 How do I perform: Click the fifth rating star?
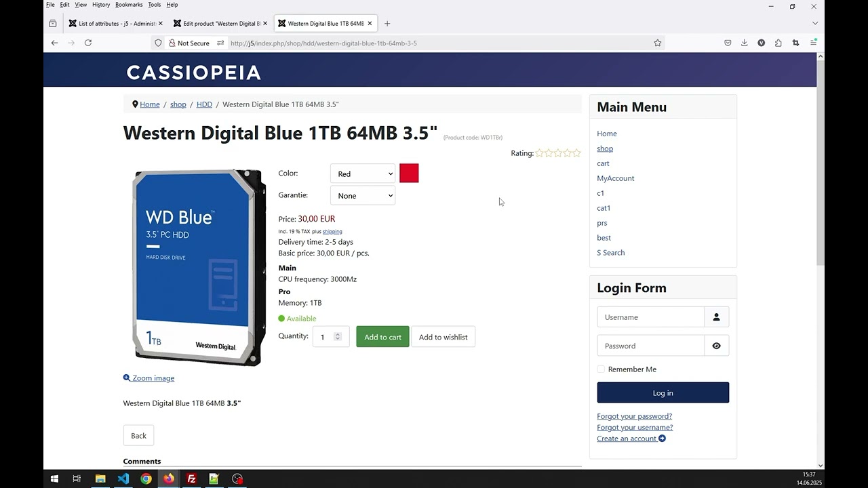pos(577,153)
